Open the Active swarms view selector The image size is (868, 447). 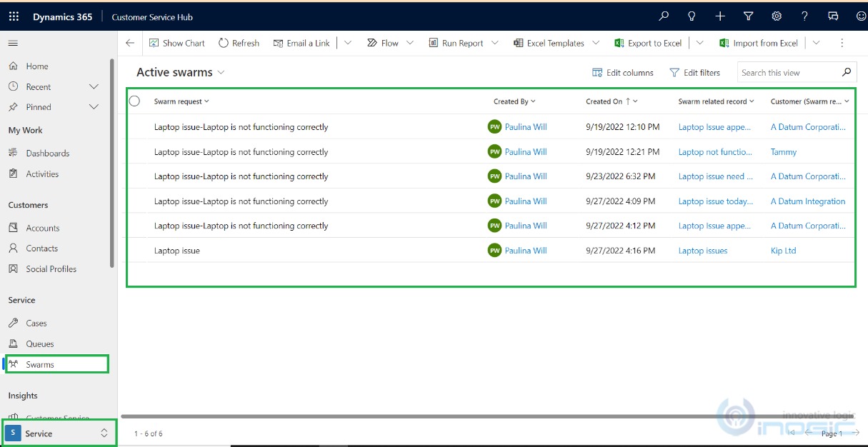click(x=181, y=72)
